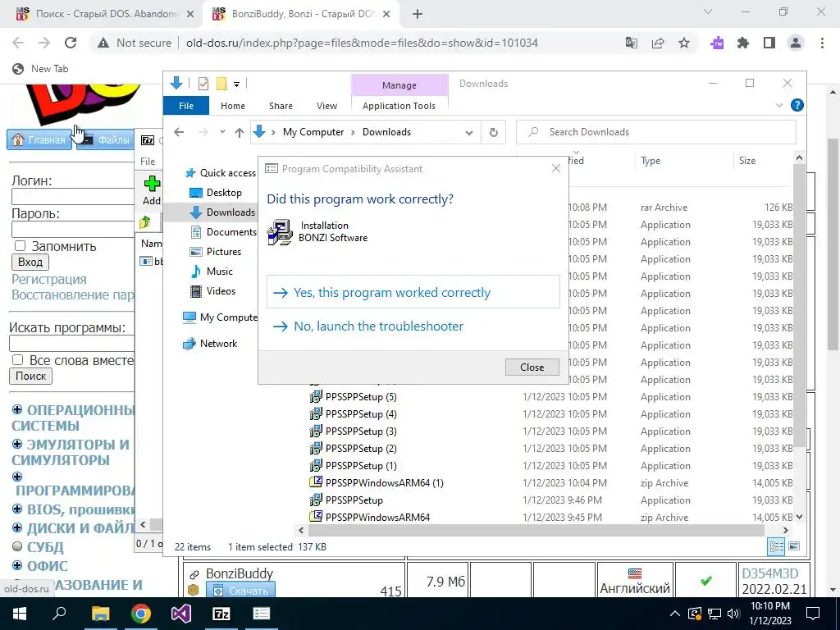Screen dimensions: 840x630
Task: Expand the ДИСКИ И ФАЙЛЫ category
Action: click(x=17, y=527)
